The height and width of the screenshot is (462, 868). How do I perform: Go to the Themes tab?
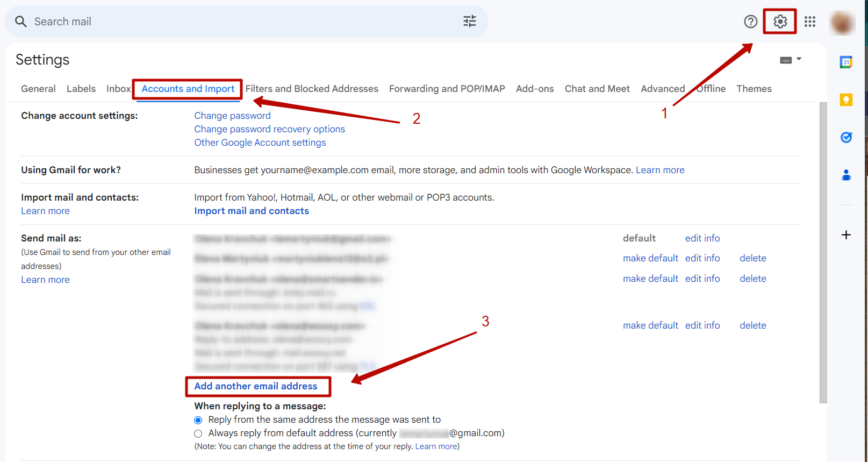754,89
